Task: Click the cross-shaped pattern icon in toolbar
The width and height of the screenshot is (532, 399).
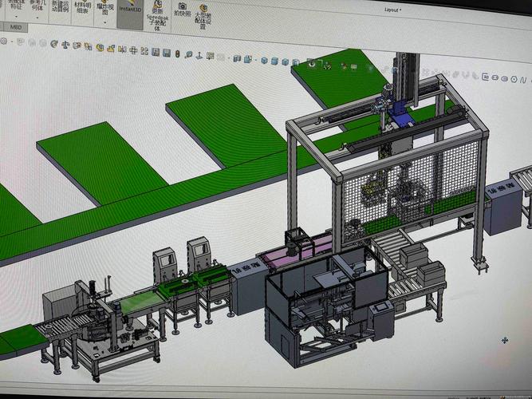Action: point(133,50)
